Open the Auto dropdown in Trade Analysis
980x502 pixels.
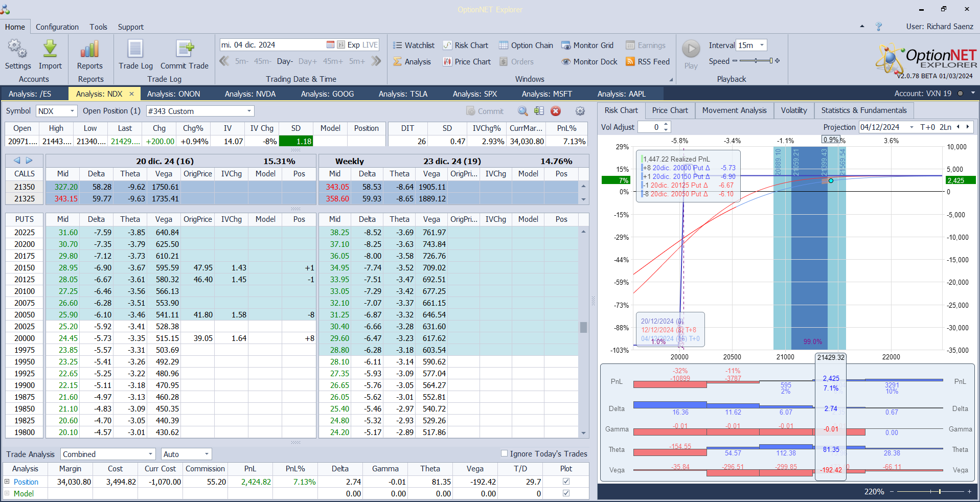click(x=207, y=454)
